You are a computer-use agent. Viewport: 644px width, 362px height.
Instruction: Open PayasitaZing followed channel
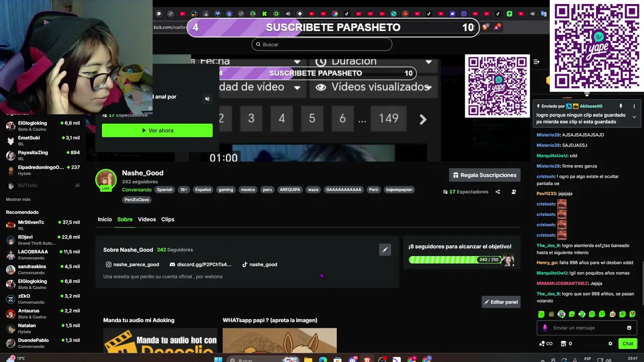43,155
